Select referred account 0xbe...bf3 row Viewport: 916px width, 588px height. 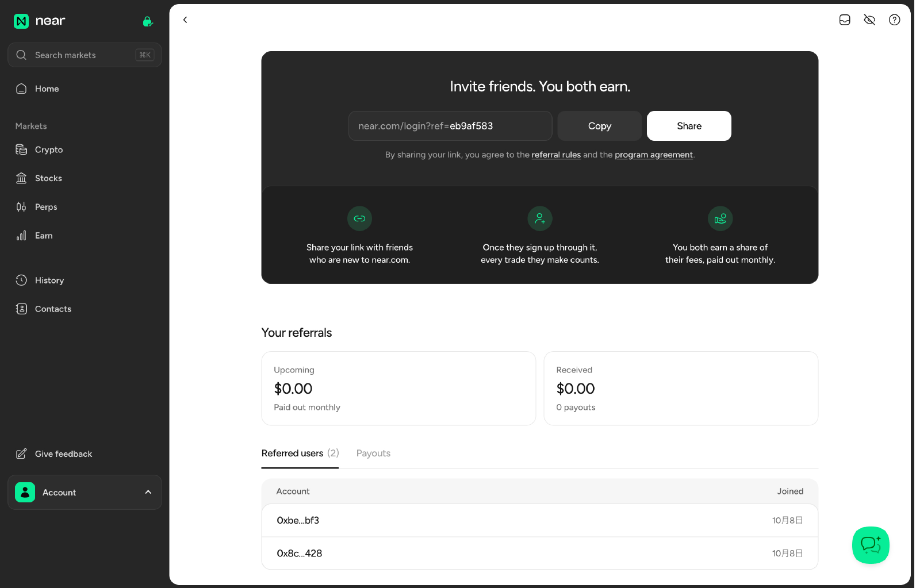(x=540, y=520)
